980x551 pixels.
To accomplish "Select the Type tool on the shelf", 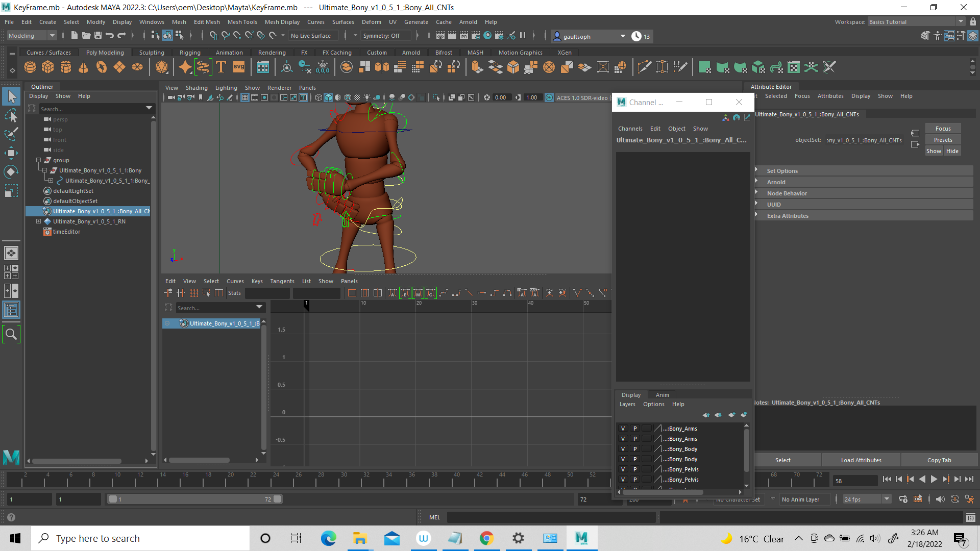I will tap(221, 67).
